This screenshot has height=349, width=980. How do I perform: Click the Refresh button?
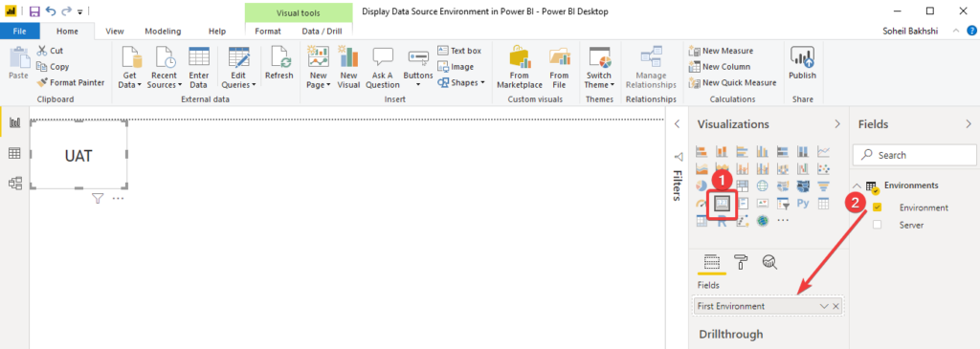click(x=278, y=64)
